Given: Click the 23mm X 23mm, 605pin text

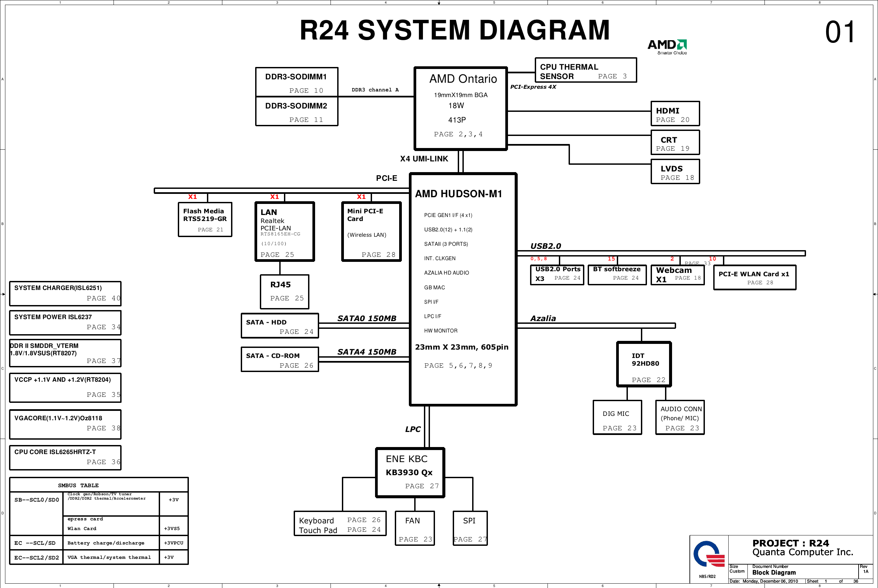Looking at the screenshot, I should [x=461, y=347].
